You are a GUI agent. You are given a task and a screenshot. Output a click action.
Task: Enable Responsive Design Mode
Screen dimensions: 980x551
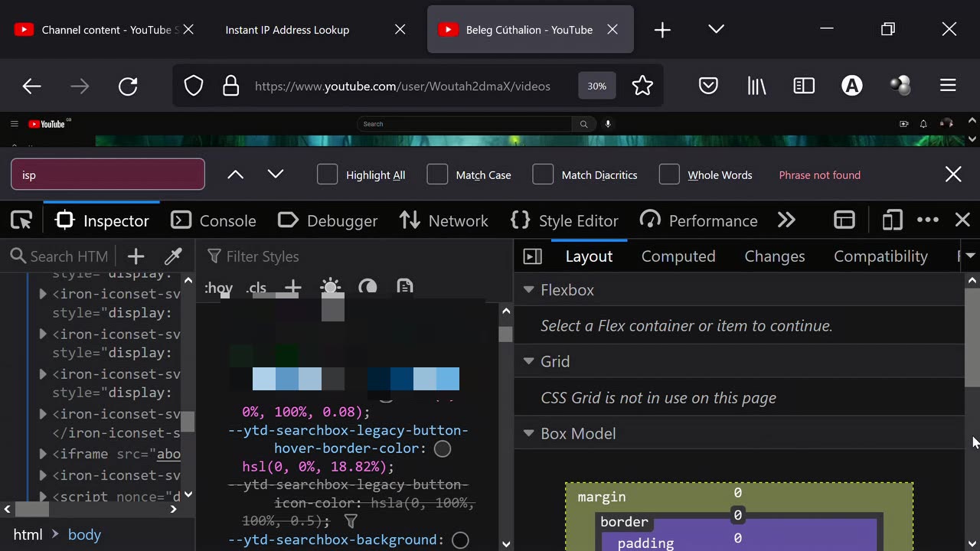pyautogui.click(x=892, y=220)
